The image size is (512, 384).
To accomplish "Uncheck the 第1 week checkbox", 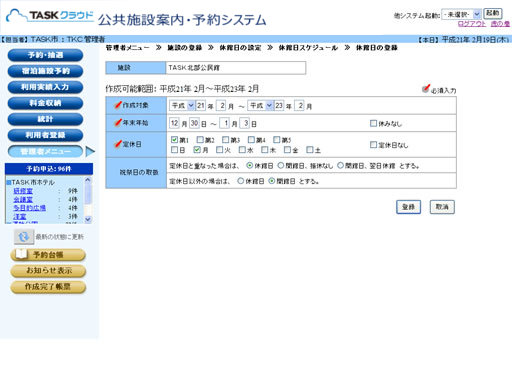I will point(174,139).
